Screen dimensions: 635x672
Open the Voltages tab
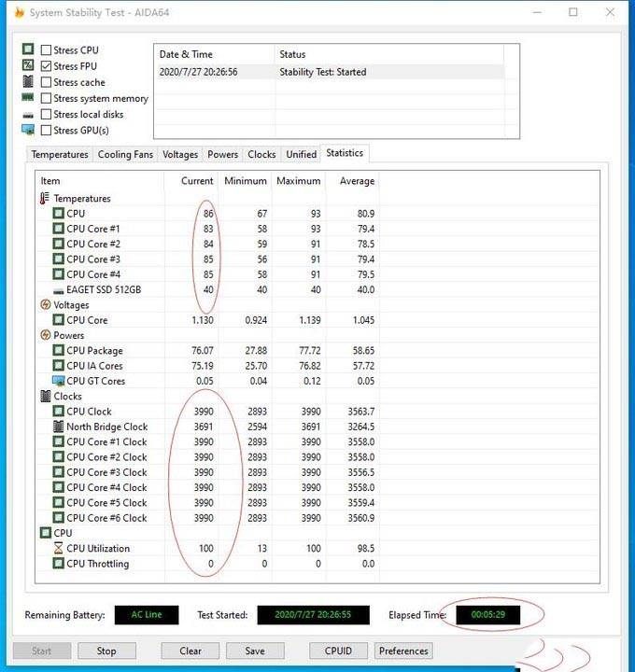coord(180,154)
